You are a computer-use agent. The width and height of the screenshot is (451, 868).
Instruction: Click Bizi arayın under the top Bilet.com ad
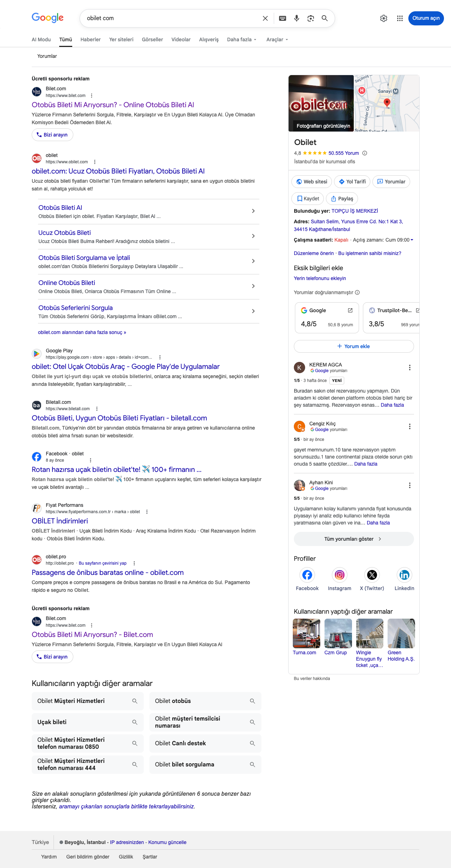tap(52, 135)
